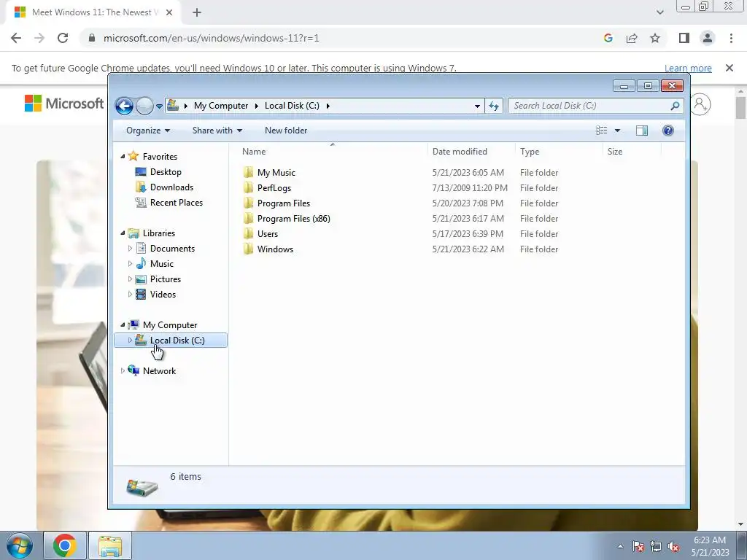Sort files by Type column header
The width and height of the screenshot is (747, 560).
tap(530, 152)
